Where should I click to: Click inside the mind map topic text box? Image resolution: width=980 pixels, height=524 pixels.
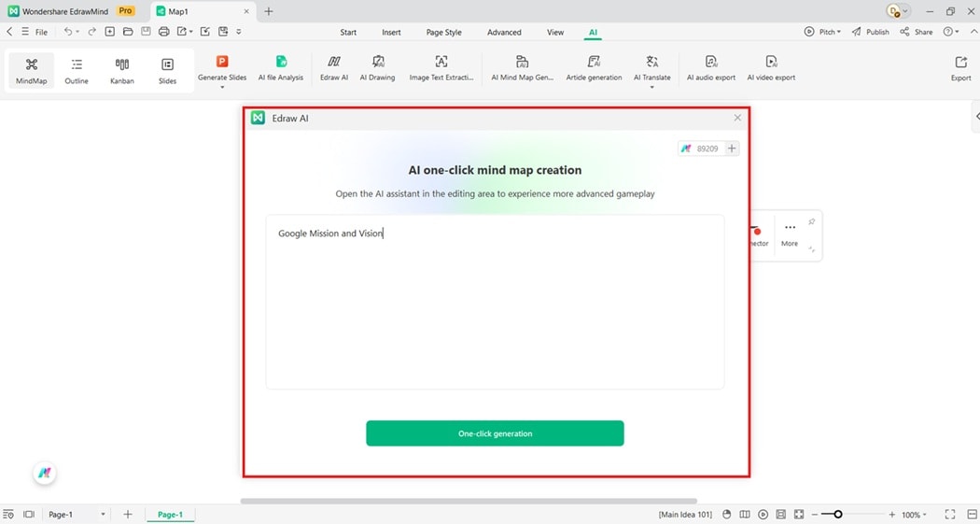[x=495, y=302]
